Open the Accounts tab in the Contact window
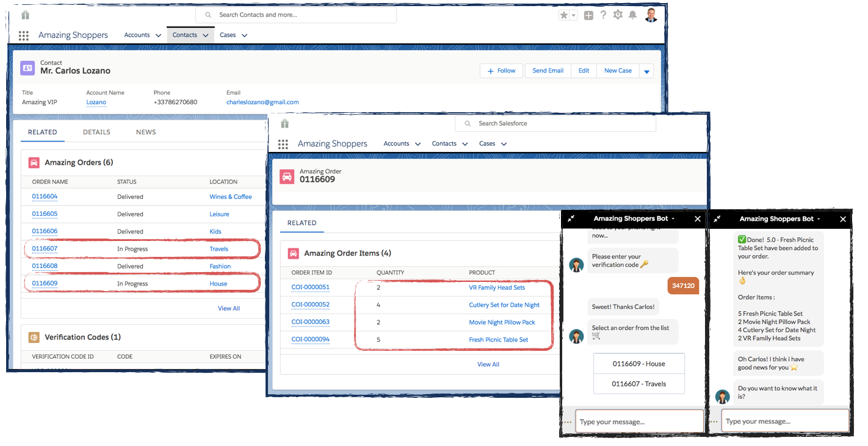The width and height of the screenshot is (868, 446). [x=137, y=35]
